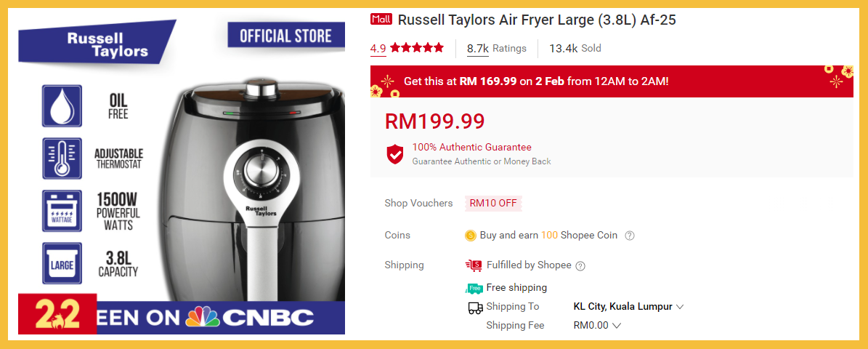Click the gold Shopee Coin icon

click(x=471, y=236)
